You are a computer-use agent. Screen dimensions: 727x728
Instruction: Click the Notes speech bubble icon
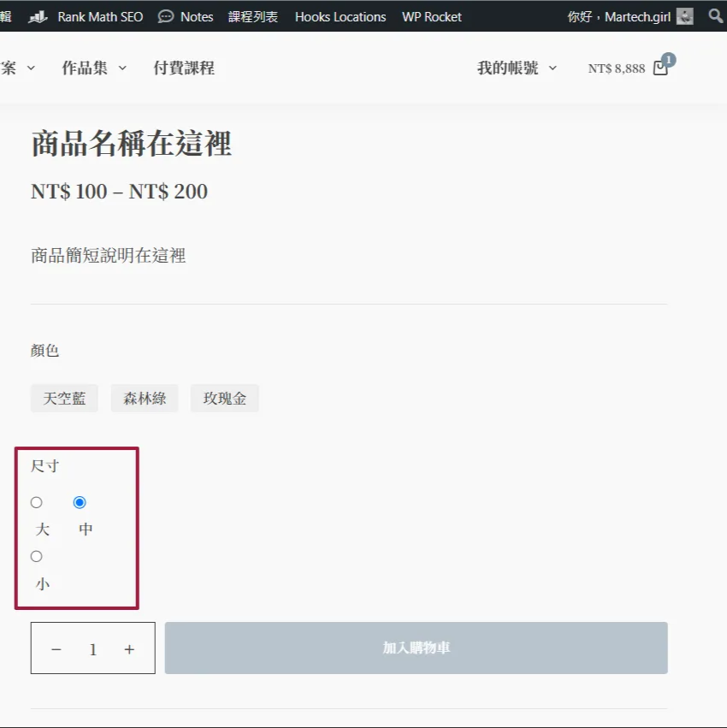coord(169,15)
